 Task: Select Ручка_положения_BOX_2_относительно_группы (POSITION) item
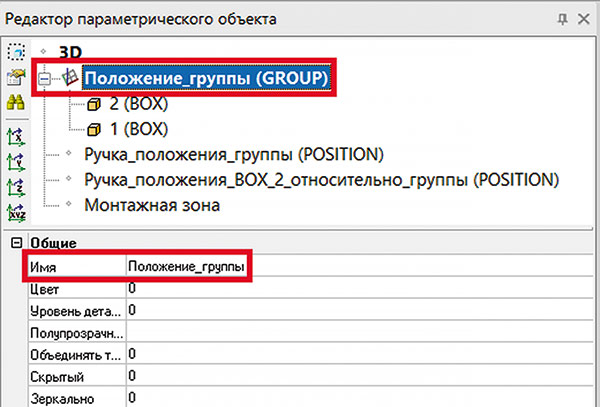coord(321,180)
